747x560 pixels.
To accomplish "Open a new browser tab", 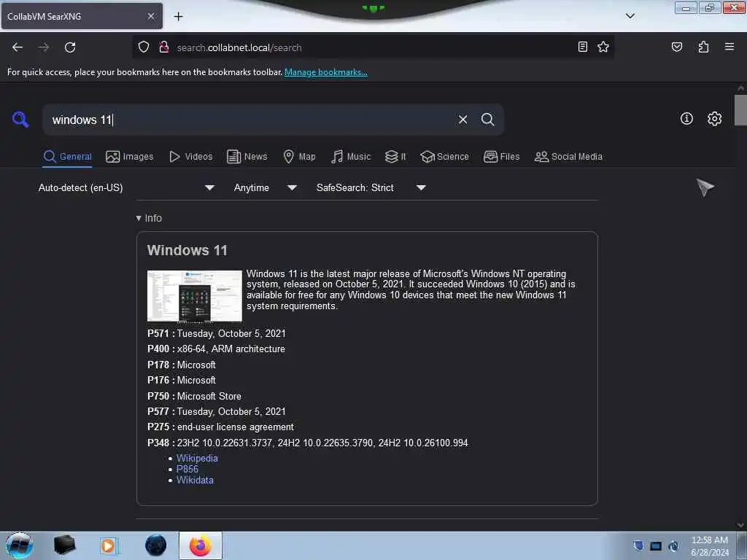I will click(178, 17).
